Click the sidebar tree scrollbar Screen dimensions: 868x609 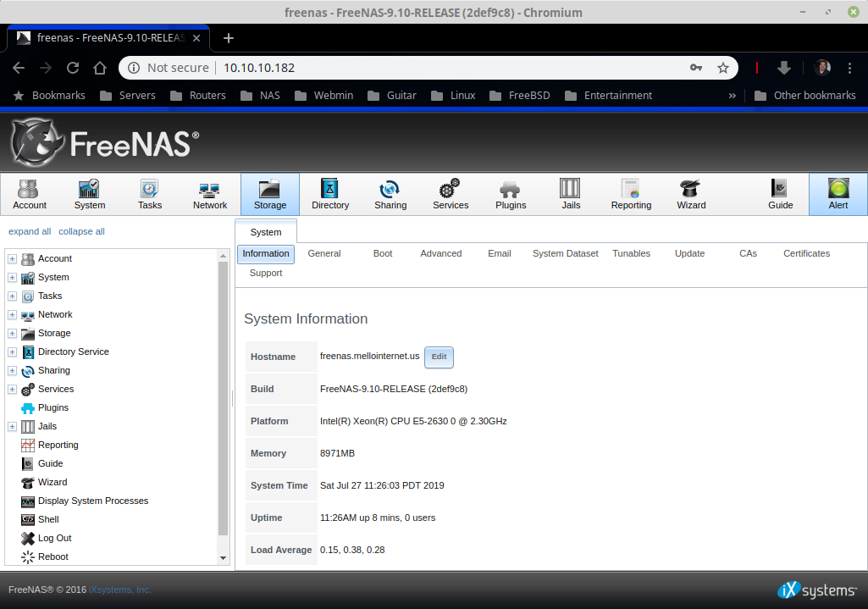(223, 399)
